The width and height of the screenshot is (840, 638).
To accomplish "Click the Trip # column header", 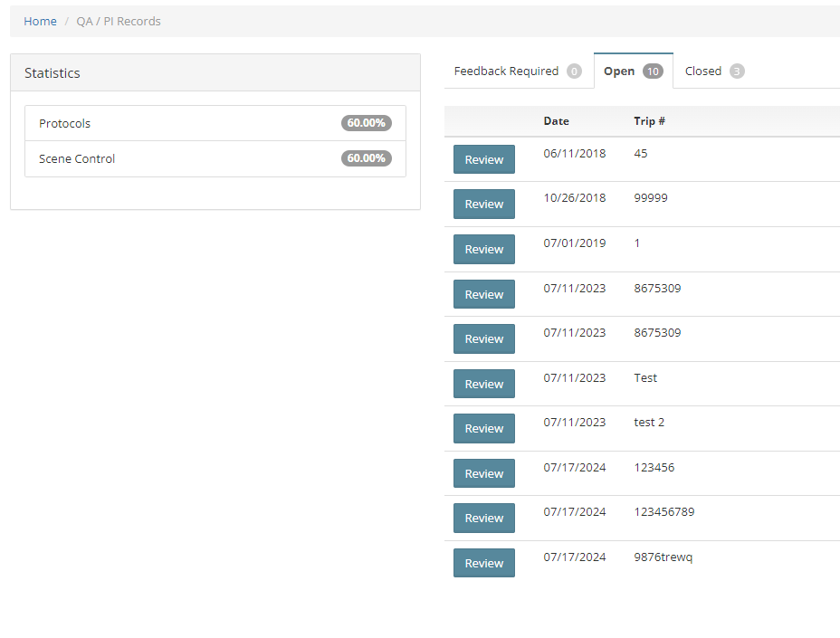I will point(649,121).
